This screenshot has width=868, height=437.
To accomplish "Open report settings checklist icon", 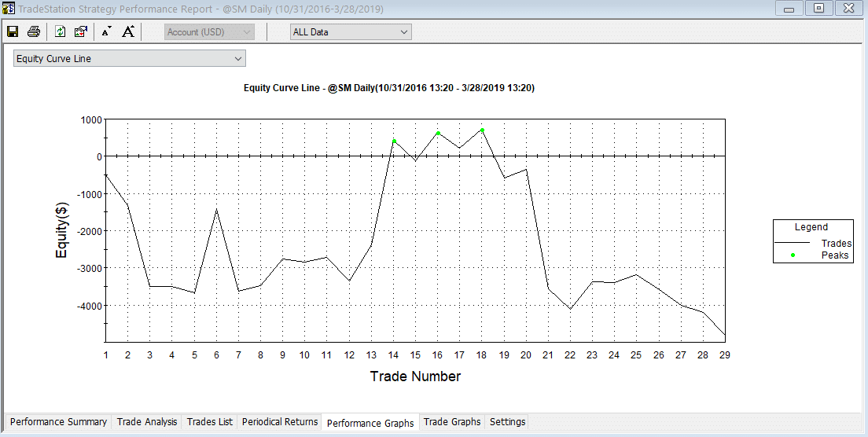I will [x=81, y=32].
